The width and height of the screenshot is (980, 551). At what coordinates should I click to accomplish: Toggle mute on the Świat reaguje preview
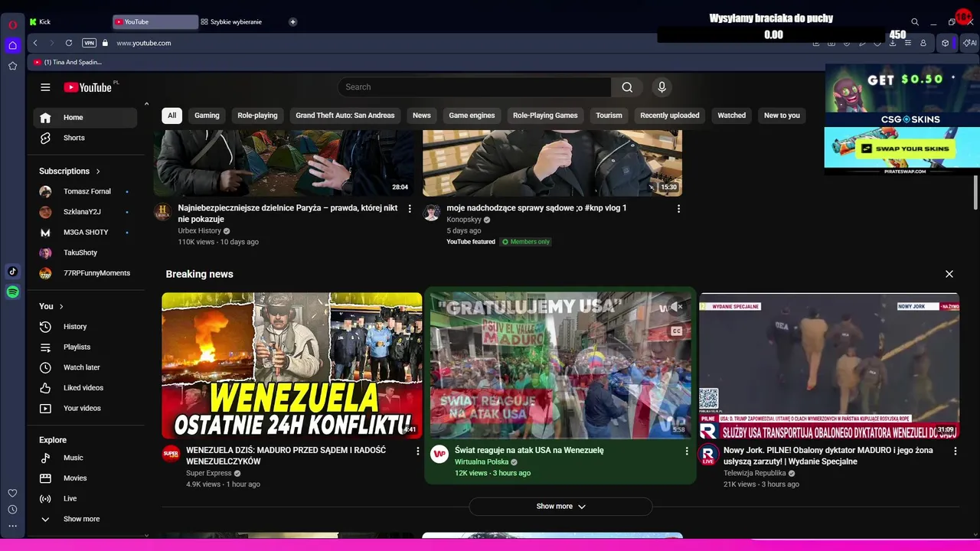point(676,307)
